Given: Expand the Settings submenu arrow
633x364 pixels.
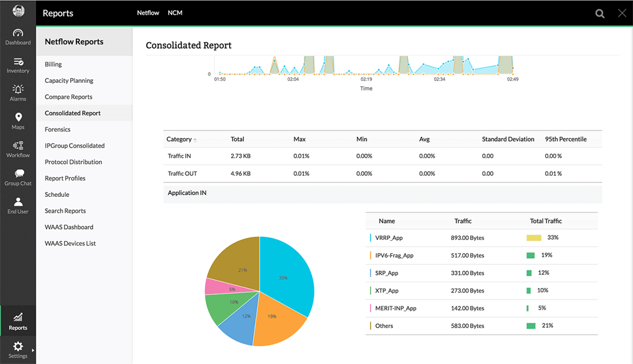Looking at the screenshot, I should [x=33, y=350].
